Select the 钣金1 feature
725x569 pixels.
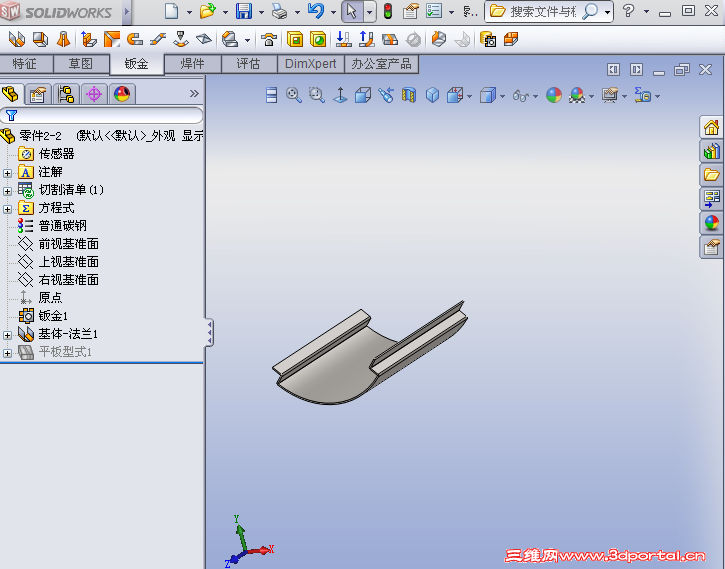(43, 316)
